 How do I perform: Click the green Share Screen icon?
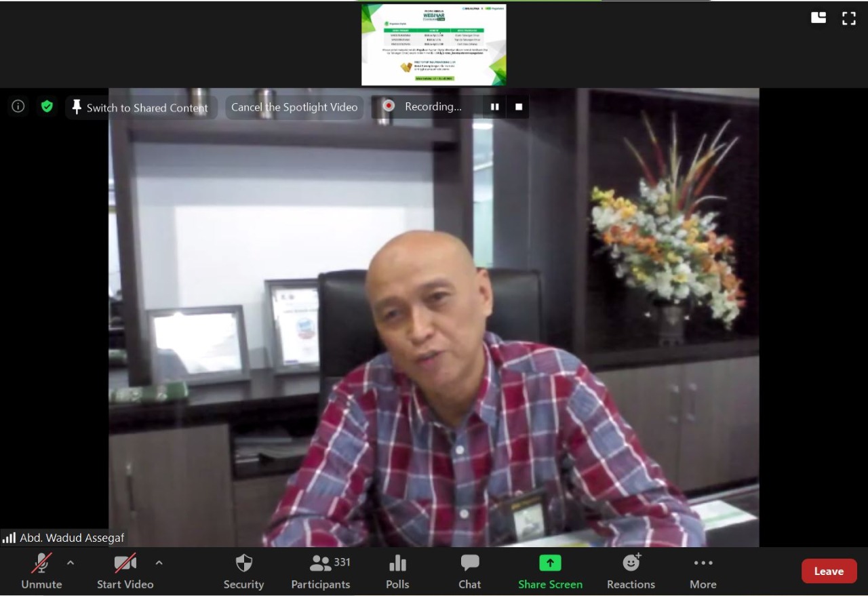(x=550, y=563)
